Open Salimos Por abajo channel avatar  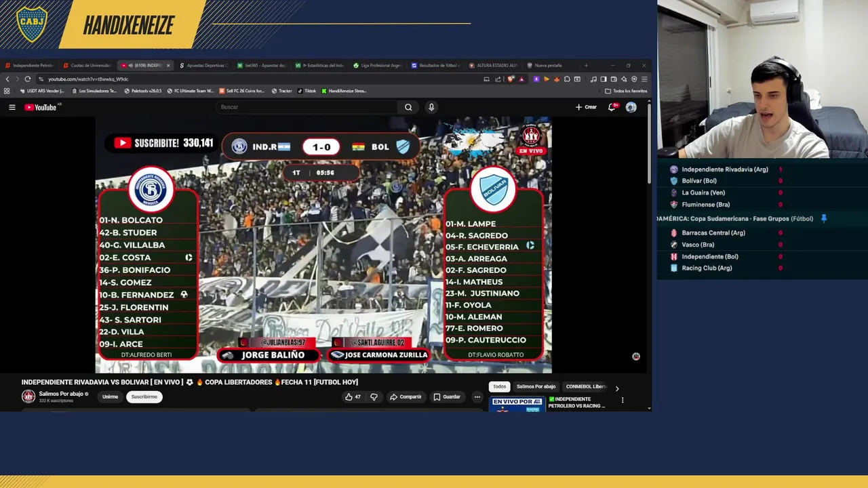pyautogui.click(x=28, y=396)
